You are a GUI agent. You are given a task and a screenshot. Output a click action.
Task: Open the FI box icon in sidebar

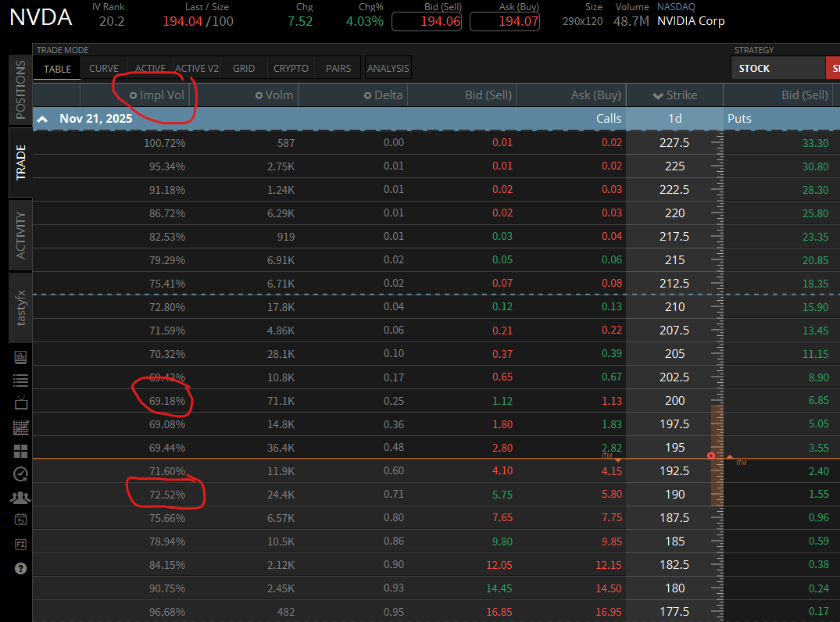coord(20,545)
